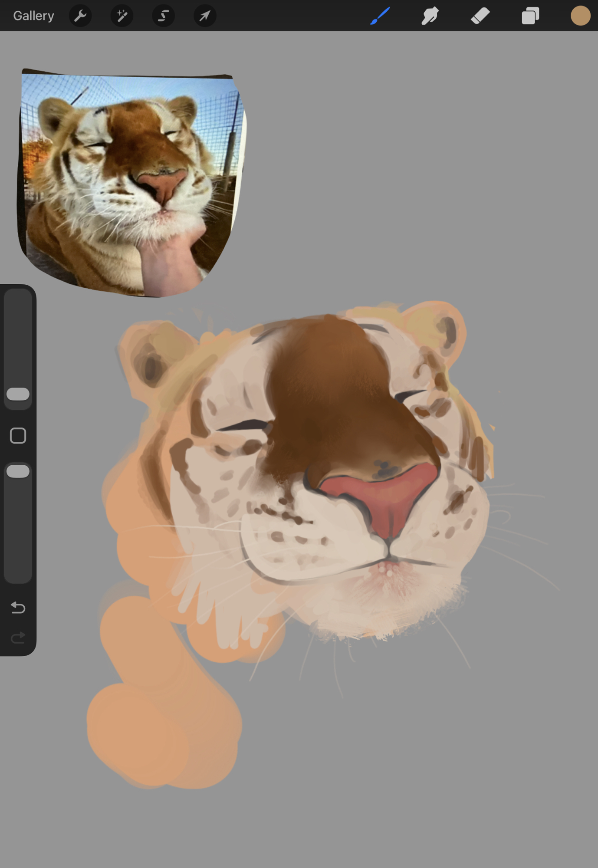The width and height of the screenshot is (598, 868).
Task: Click the top of the brush size track
Action: point(18,299)
